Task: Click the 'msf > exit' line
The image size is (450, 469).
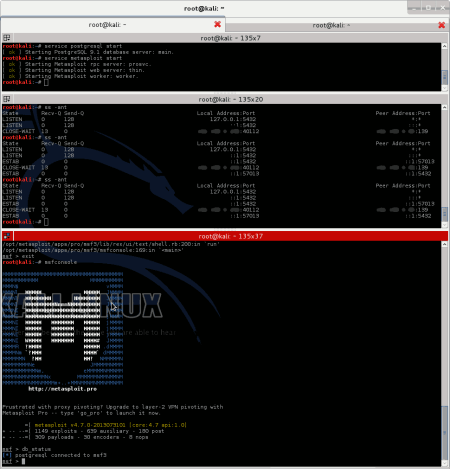Action: pyautogui.click(x=18, y=256)
